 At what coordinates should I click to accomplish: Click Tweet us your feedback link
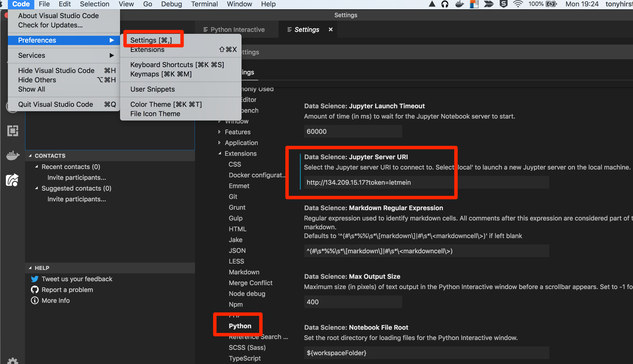point(77,279)
